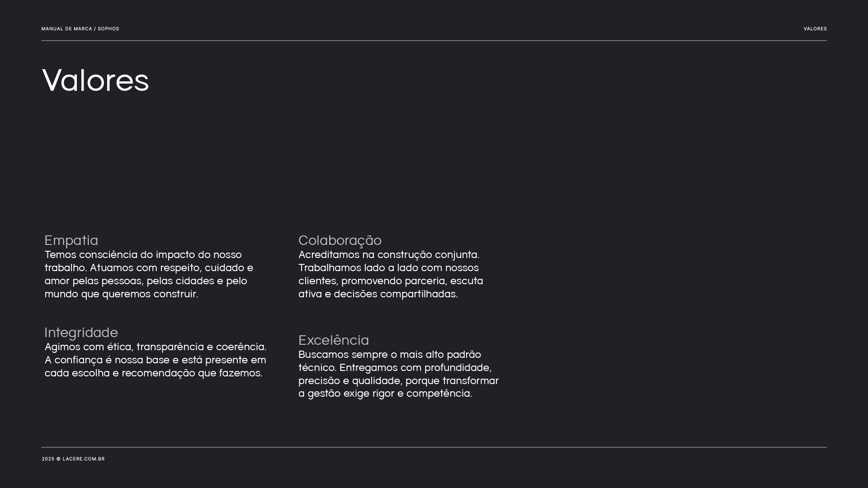
Task: Click the 'VALORES' section label in the header
Action: point(815,29)
